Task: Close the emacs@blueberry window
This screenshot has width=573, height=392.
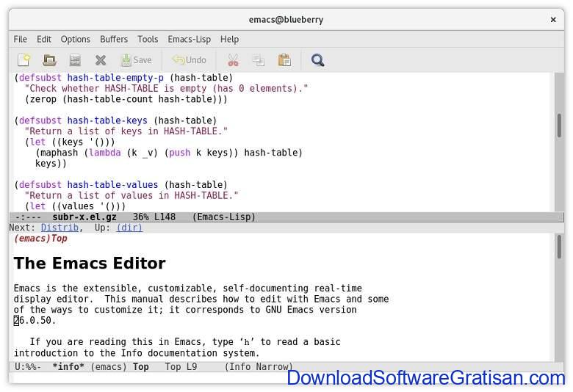Action: [553, 20]
